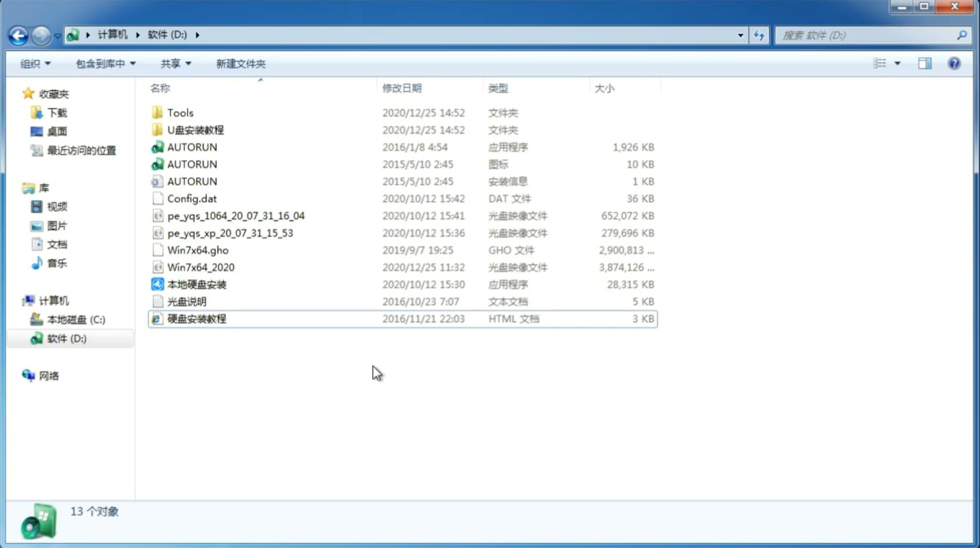Click the 收藏夹 sidebar section
980x548 pixels.
(54, 94)
